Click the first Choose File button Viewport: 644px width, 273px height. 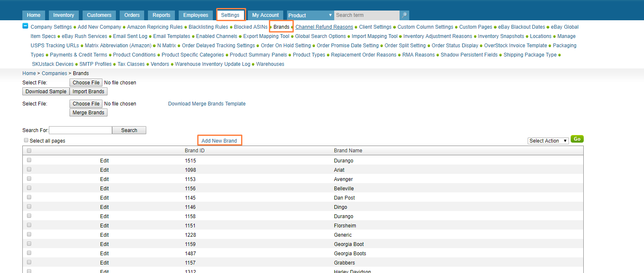(86, 83)
